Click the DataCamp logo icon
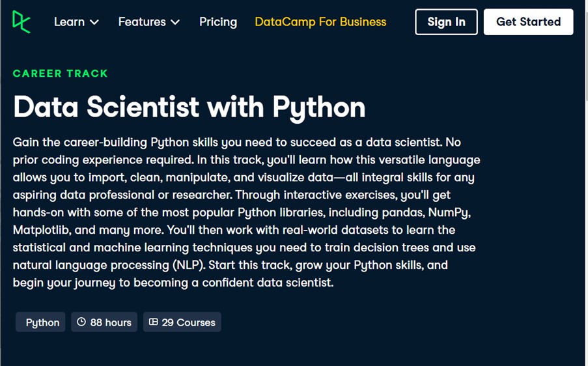 (21, 21)
